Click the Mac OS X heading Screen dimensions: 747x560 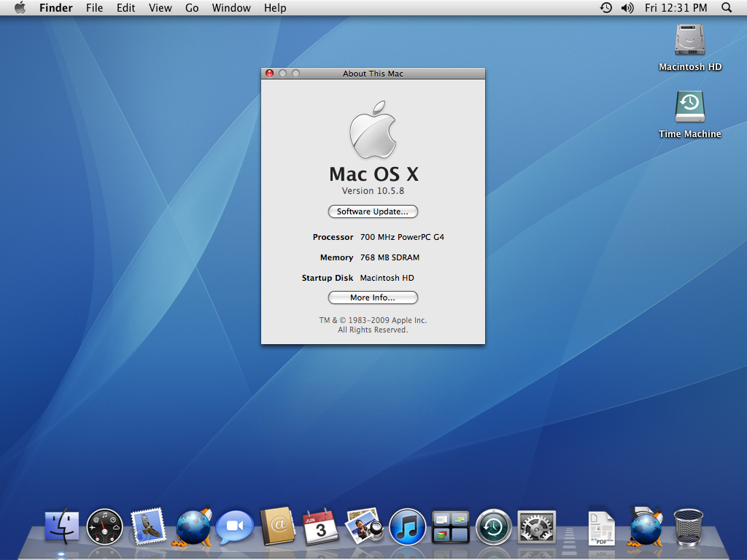pyautogui.click(x=374, y=174)
